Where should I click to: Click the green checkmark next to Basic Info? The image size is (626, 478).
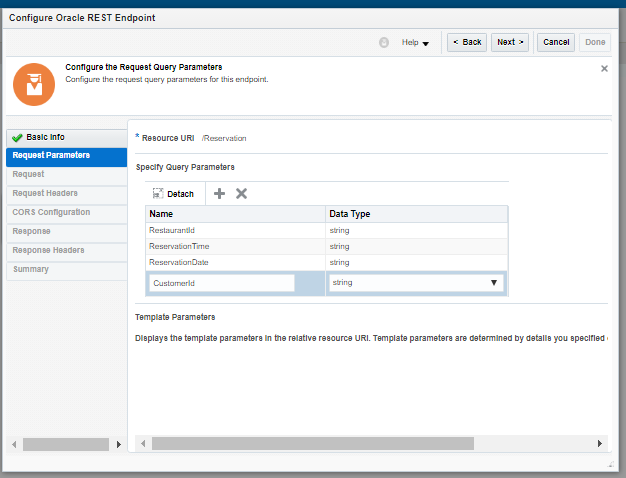[17, 138]
